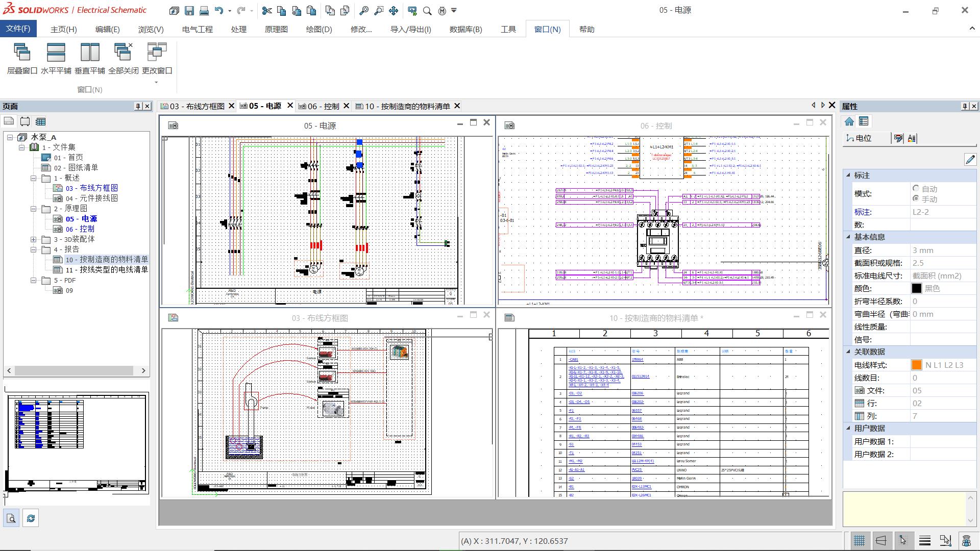980x551 pixels.
Task: Collapse the 2 - 原理图 folder in tree
Action: (x=34, y=209)
